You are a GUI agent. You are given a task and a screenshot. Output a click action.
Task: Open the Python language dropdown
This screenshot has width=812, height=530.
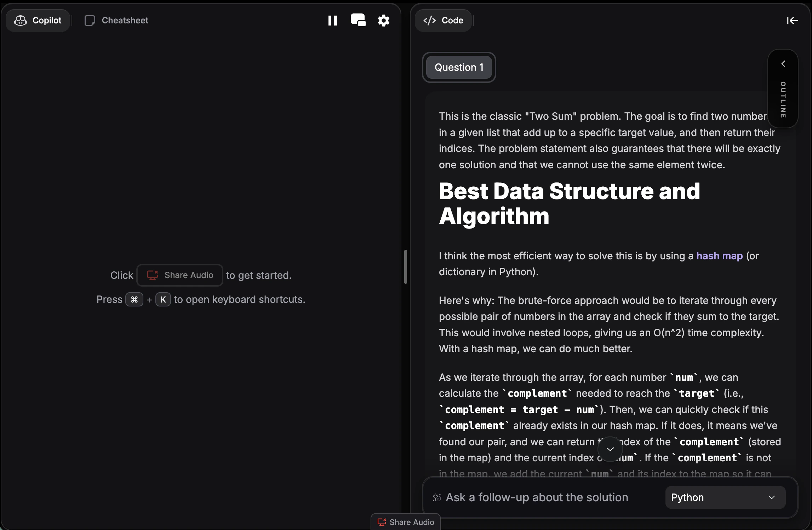[725, 497]
